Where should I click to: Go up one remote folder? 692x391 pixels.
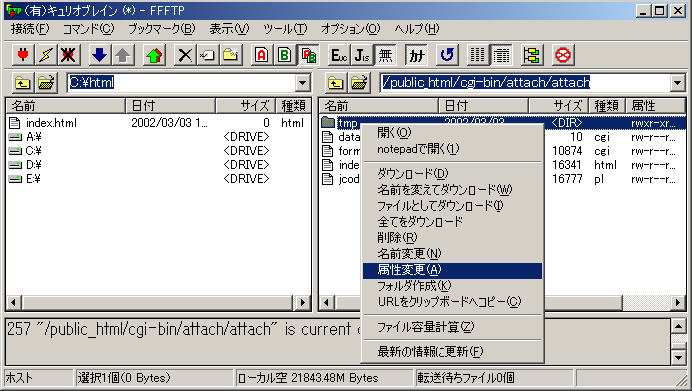point(336,83)
